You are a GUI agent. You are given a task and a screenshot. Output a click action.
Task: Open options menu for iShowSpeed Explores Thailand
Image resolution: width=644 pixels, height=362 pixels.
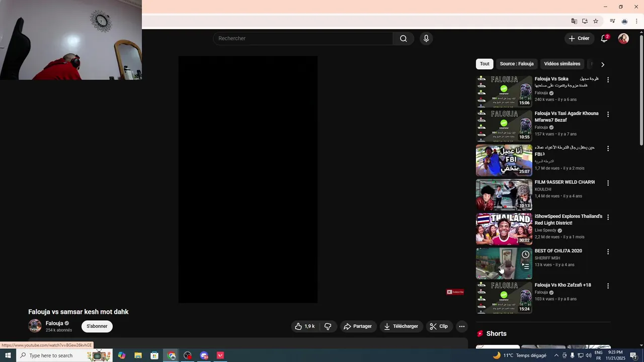click(608, 217)
